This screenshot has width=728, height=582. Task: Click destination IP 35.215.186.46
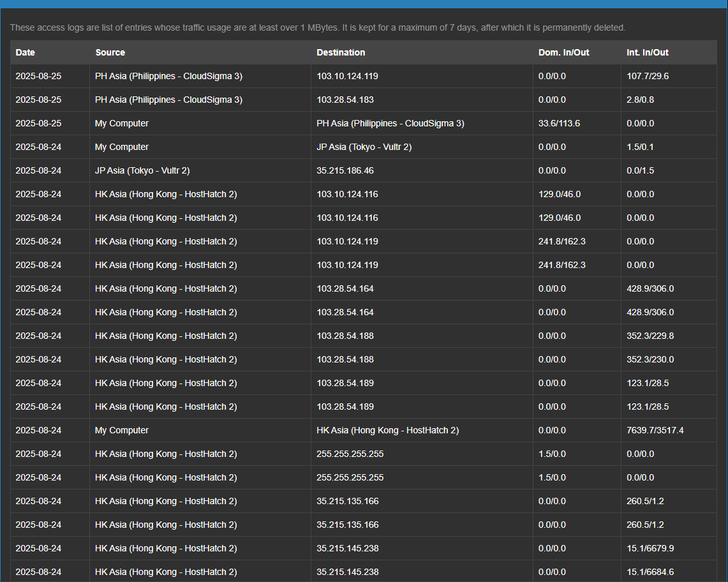[x=345, y=170]
